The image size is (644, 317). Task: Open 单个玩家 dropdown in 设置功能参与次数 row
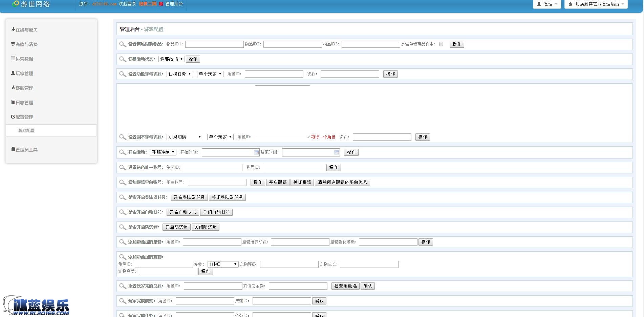(210, 74)
